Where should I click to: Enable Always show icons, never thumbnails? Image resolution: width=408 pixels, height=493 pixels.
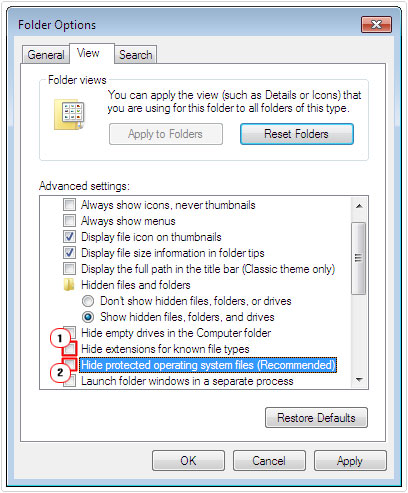pyautogui.click(x=69, y=204)
